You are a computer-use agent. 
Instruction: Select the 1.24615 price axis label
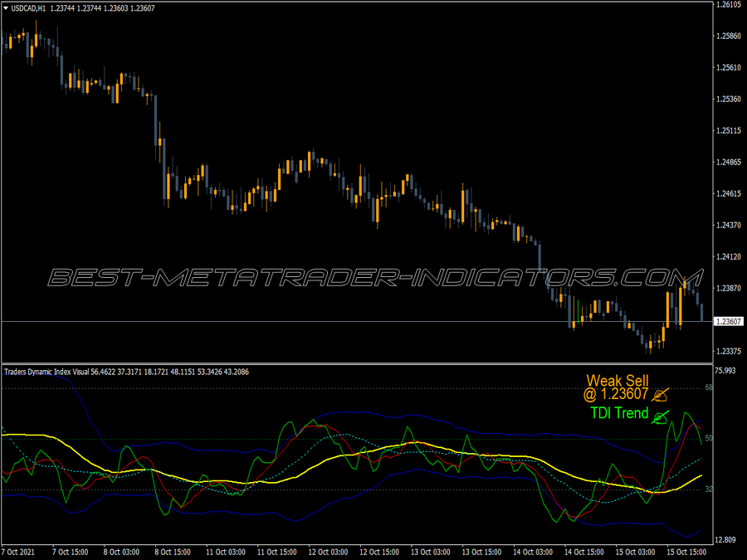coord(729,194)
